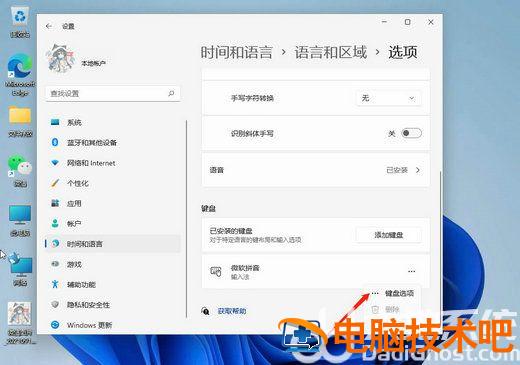The height and width of the screenshot is (365, 520).
Task: Go to 时间和语言 breadcrumb
Action: click(x=237, y=52)
